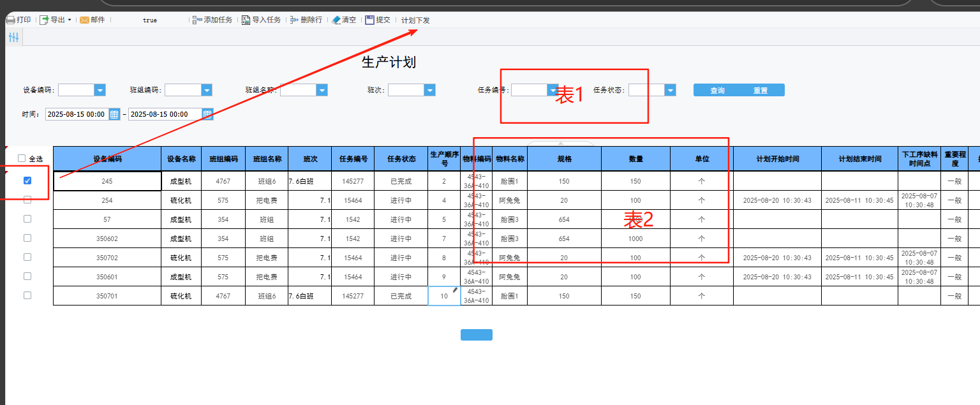The width and height of the screenshot is (980, 405).
Task: Check the checkbox for row 57
Action: tap(27, 219)
